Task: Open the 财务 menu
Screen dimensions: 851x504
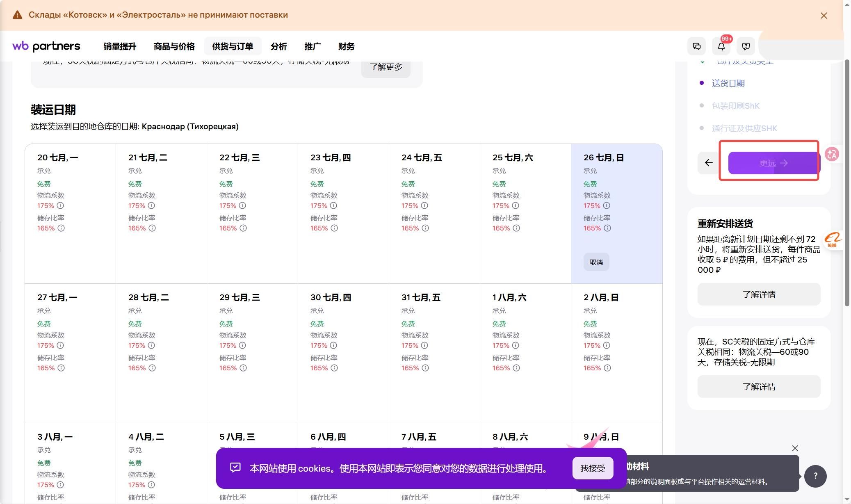Action: (346, 46)
